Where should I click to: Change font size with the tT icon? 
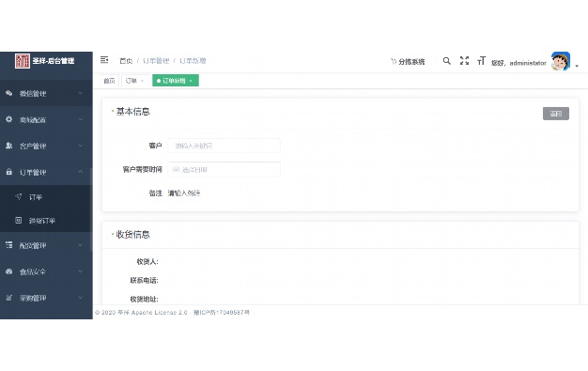point(481,61)
